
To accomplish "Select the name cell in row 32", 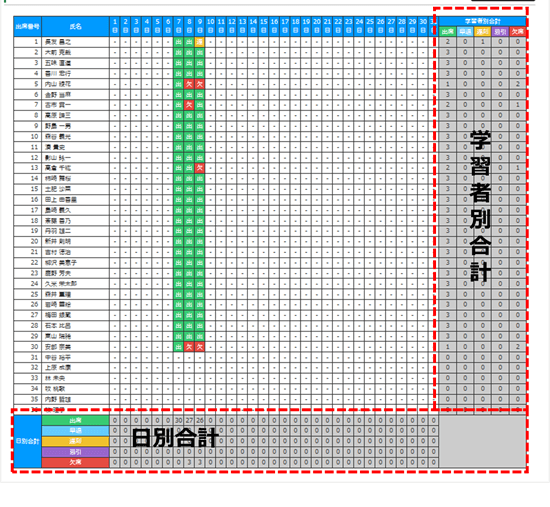I will [x=75, y=368].
